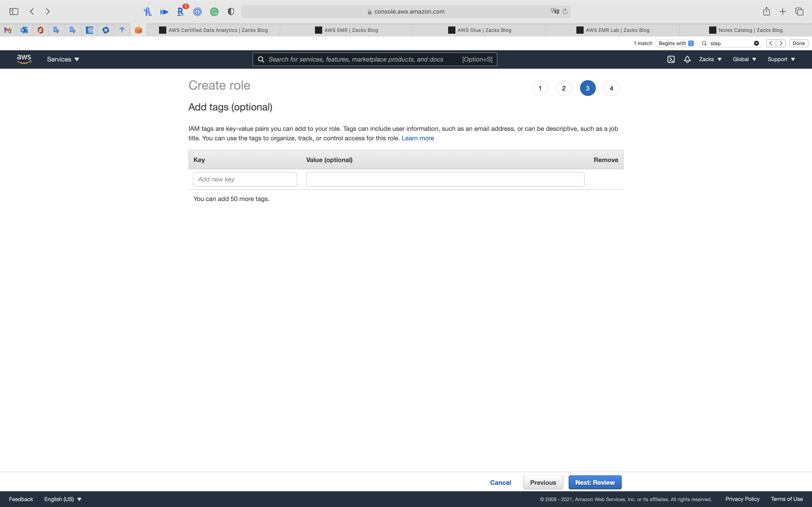Clear the find-on-page search text
The width and height of the screenshot is (812, 507).
click(x=756, y=43)
